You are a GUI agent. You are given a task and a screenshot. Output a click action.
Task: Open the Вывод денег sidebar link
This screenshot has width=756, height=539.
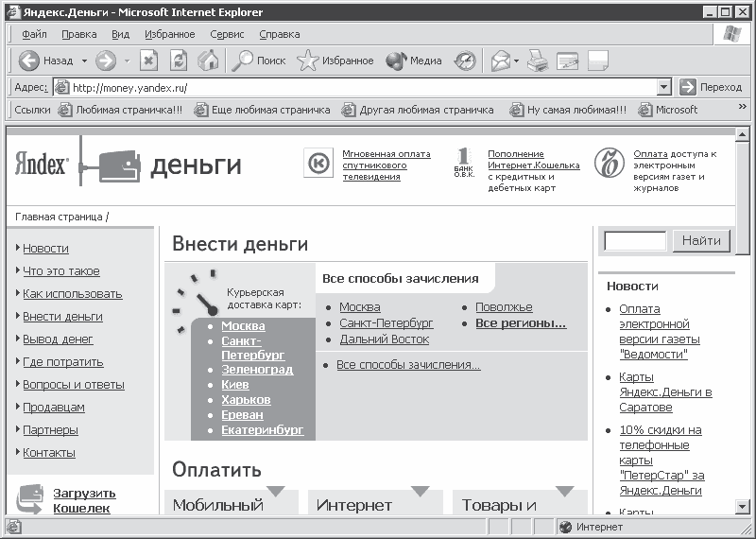(x=58, y=339)
